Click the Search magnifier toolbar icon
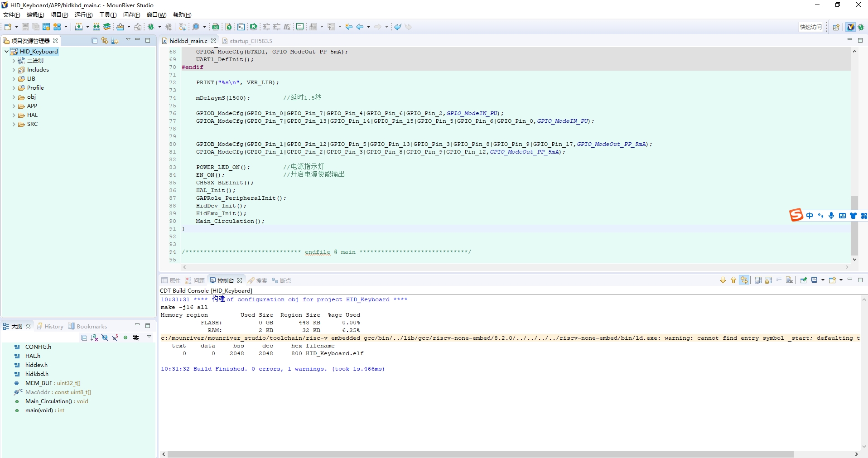Viewport: 868px width, 458px height. tap(196, 27)
